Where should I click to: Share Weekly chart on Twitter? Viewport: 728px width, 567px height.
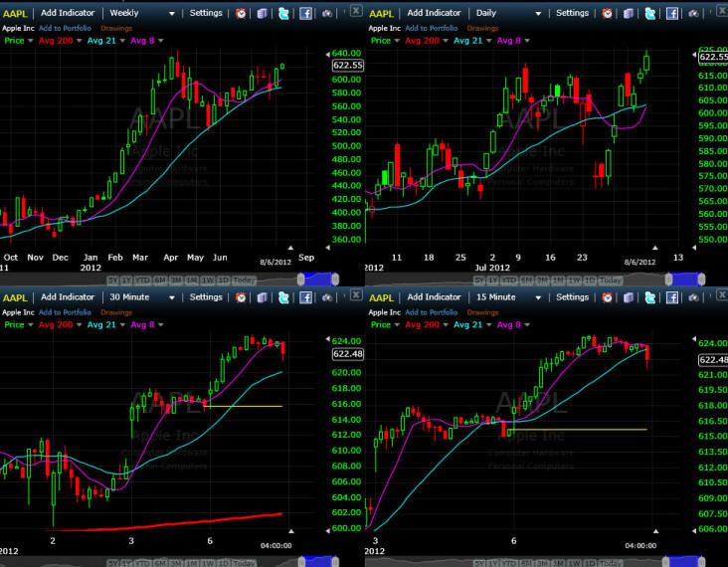click(x=283, y=14)
